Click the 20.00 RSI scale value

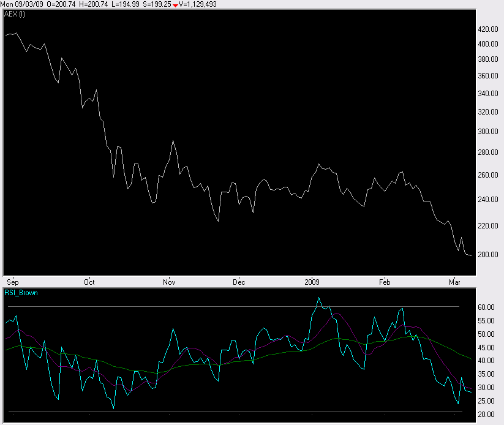[486, 415]
